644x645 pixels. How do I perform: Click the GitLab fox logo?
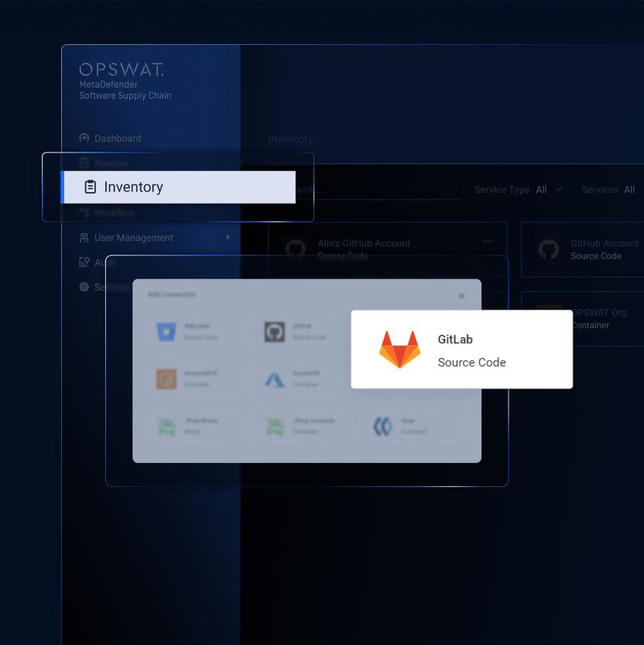[399, 349]
